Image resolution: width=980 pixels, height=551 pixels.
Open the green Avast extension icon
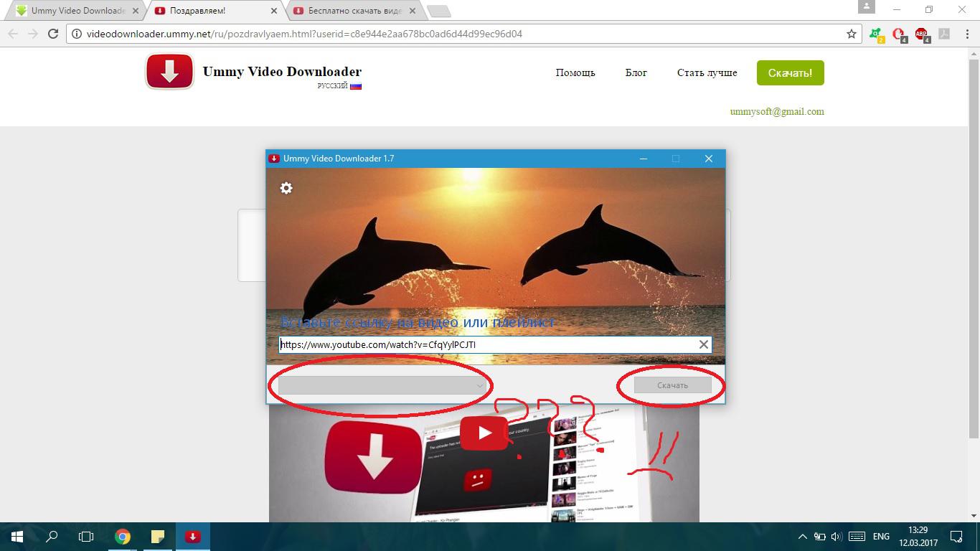pyautogui.click(x=877, y=34)
